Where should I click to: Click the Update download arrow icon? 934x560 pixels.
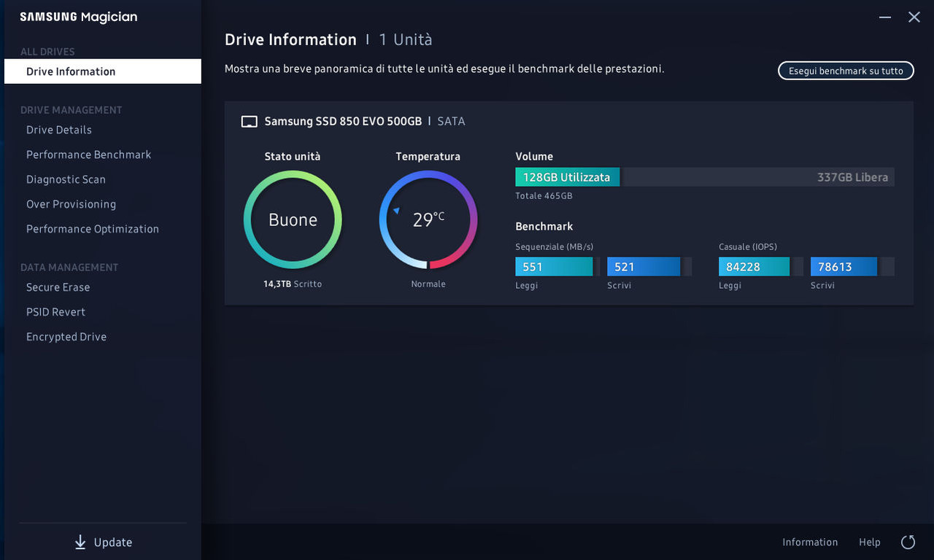coord(80,542)
